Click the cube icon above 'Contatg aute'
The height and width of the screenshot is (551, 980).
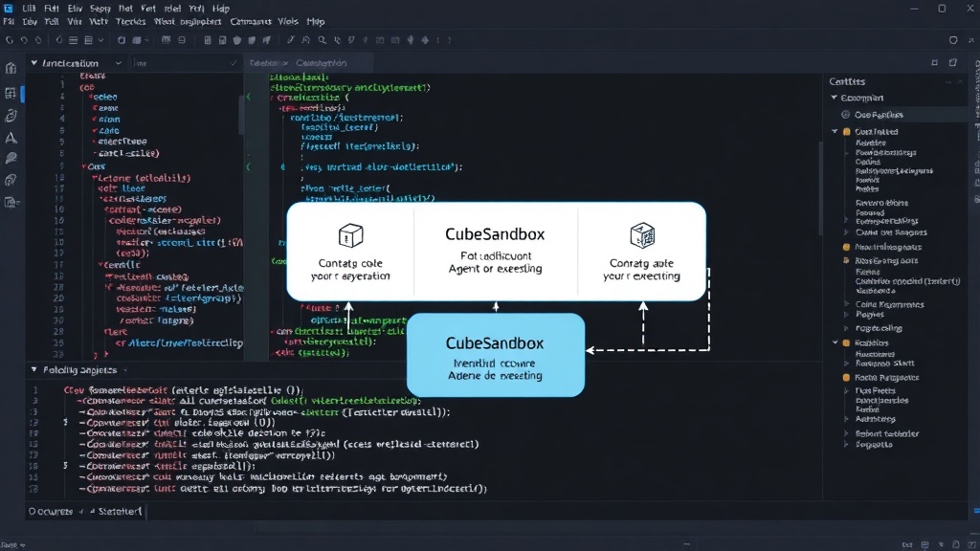pyautogui.click(x=642, y=235)
